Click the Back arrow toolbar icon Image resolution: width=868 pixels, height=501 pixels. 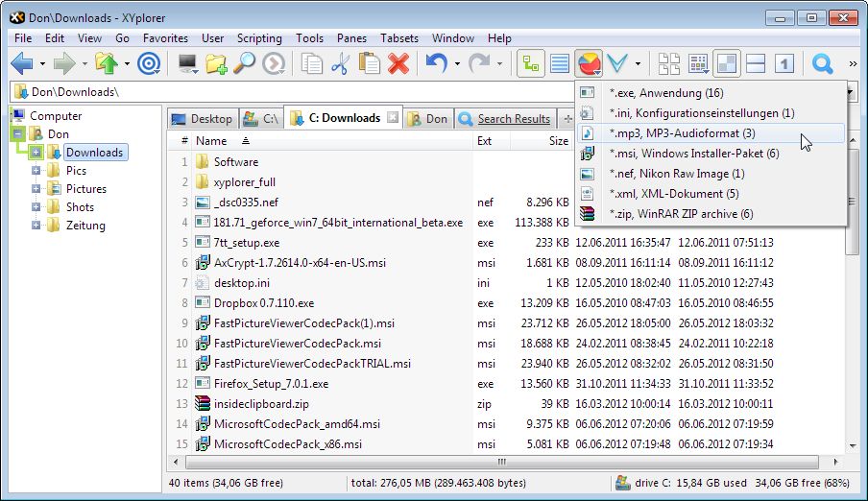21,63
